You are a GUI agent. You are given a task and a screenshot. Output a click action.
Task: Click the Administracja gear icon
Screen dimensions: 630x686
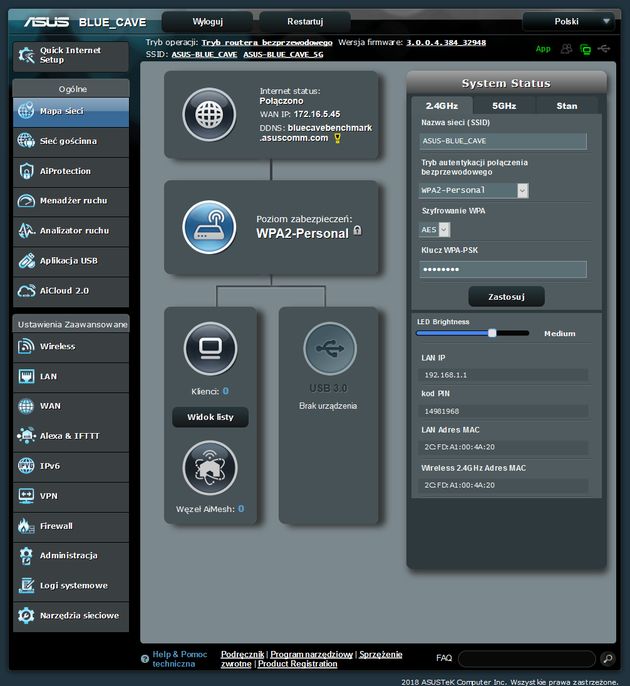coord(26,556)
